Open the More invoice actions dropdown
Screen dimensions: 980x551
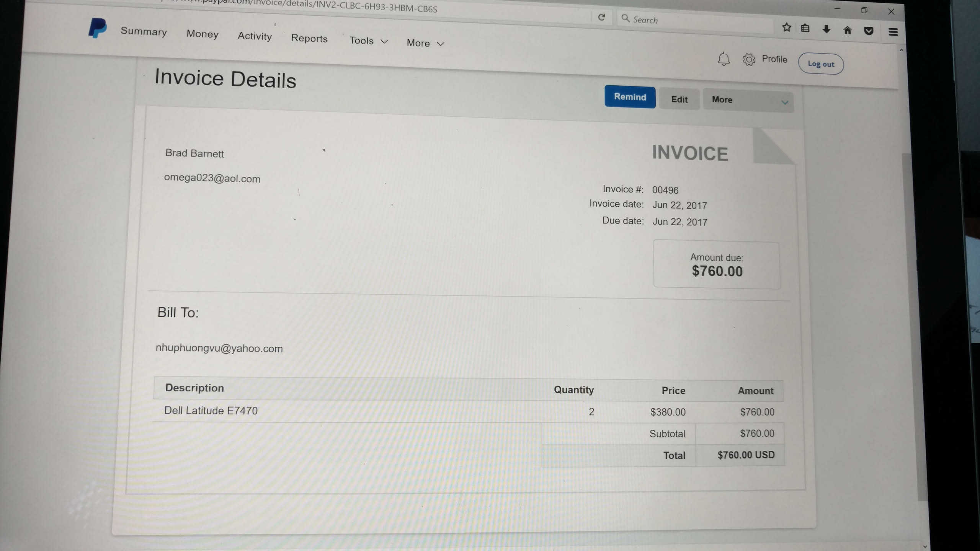click(748, 101)
